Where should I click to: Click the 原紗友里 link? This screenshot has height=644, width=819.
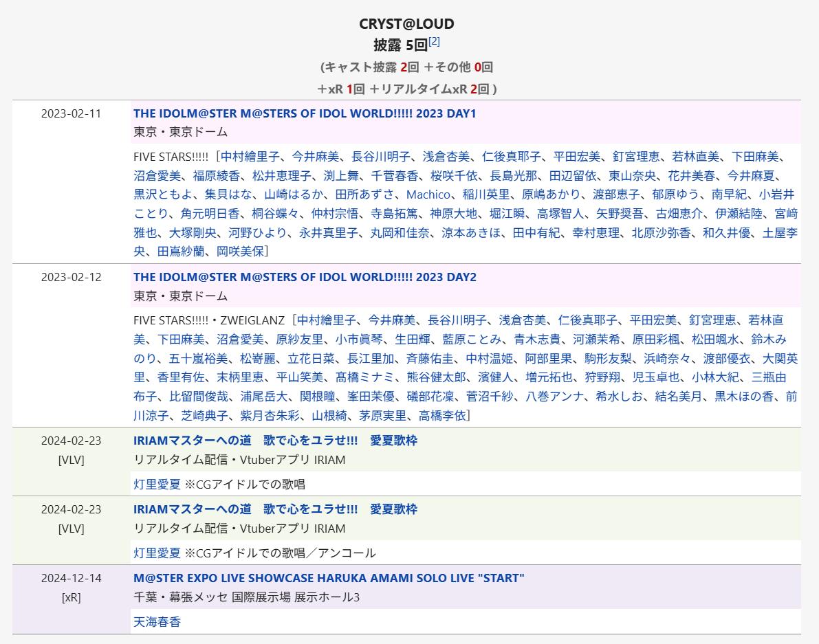(x=299, y=339)
